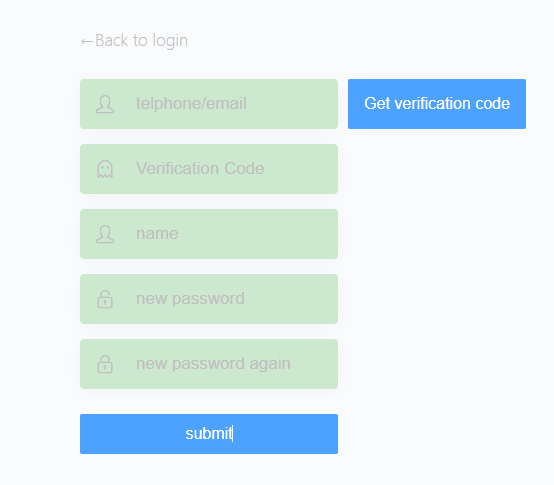This screenshot has height=485, width=554.
Task: Click the closed padlock icon beside new password again
Action: pos(105,364)
